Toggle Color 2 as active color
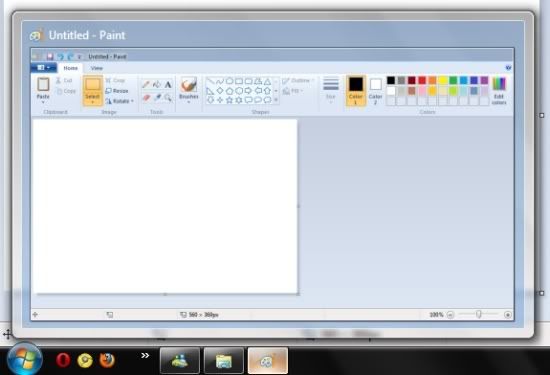This screenshot has height=375, width=550. [x=375, y=91]
